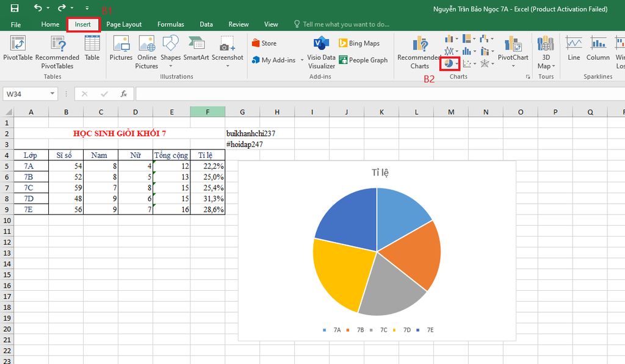Insert a Table

[92, 48]
